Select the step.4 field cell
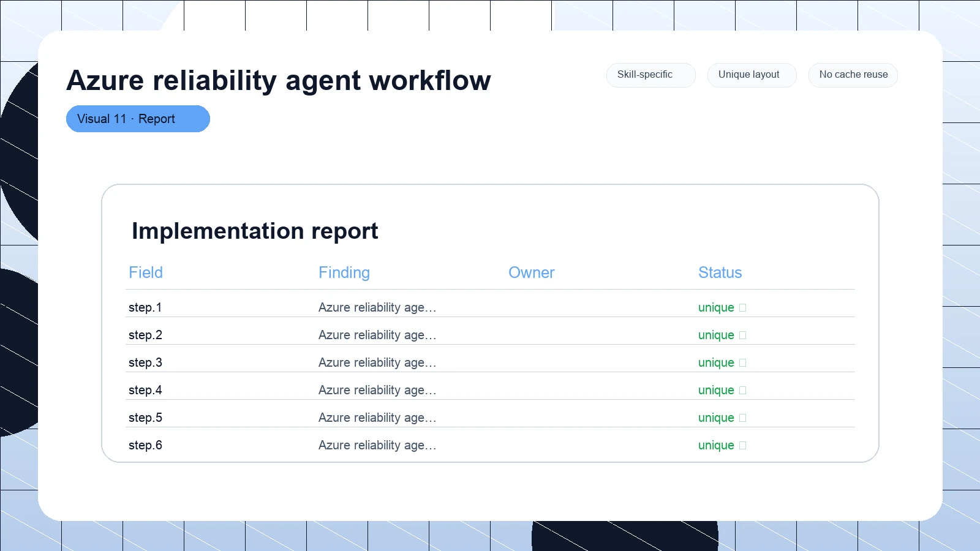The image size is (980, 551). [145, 390]
